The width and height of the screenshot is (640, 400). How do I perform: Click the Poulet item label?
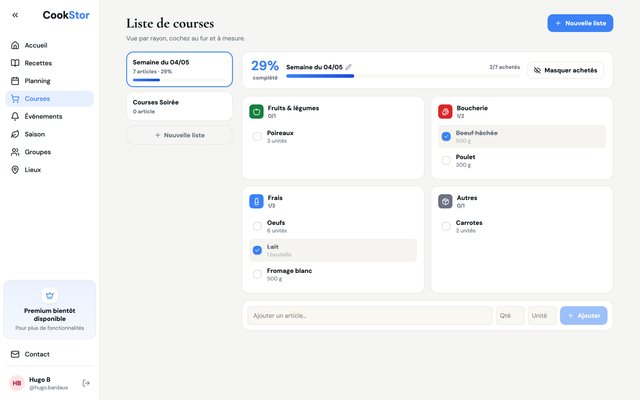pyautogui.click(x=465, y=157)
